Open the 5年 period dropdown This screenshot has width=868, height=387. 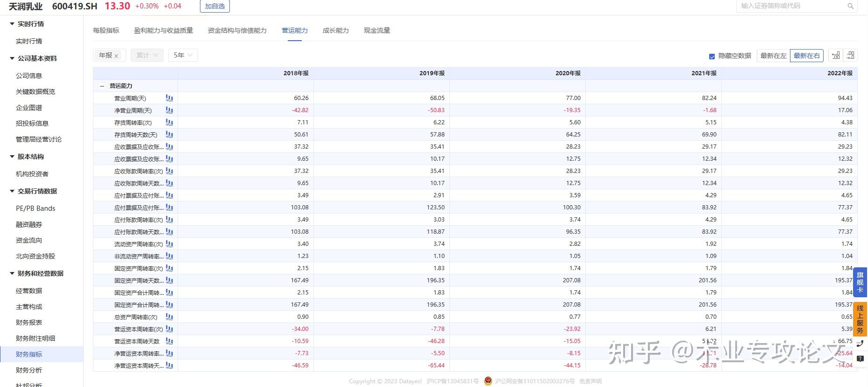(183, 55)
